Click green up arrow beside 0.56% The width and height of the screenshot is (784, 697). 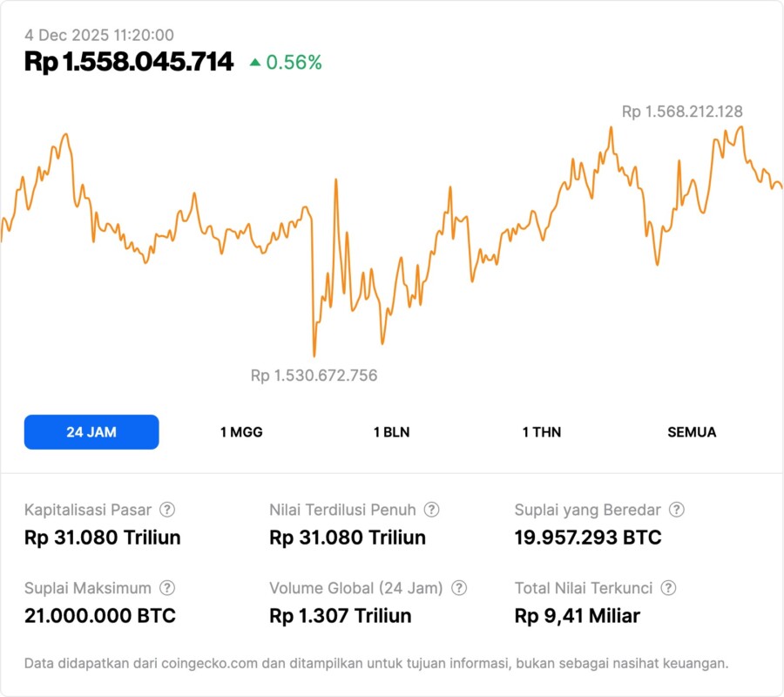pyautogui.click(x=255, y=62)
